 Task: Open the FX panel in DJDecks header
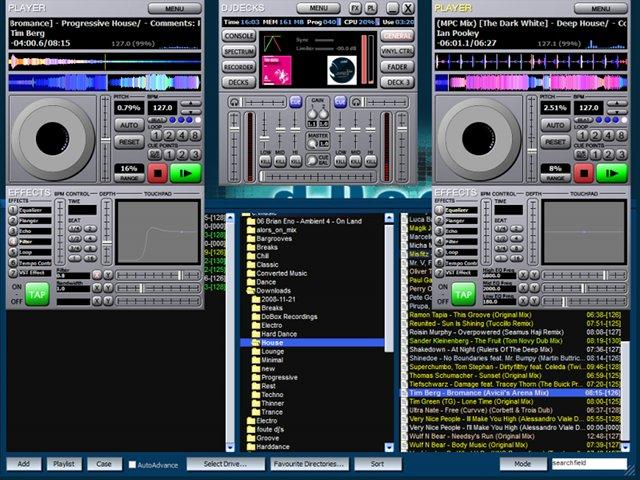point(356,8)
